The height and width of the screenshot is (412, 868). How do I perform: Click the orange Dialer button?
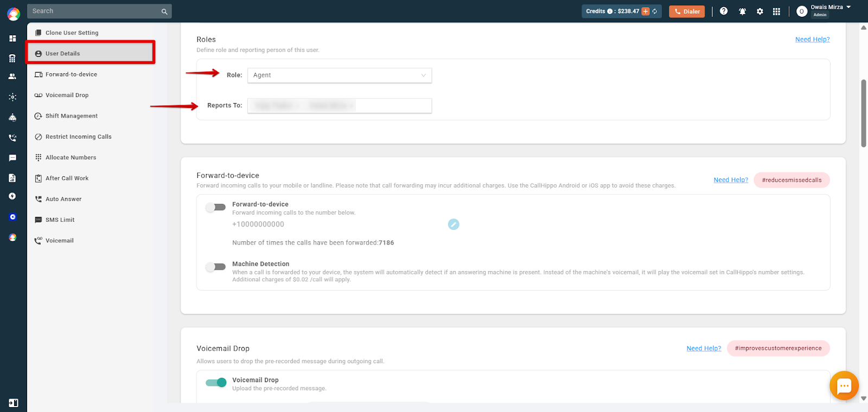687,11
